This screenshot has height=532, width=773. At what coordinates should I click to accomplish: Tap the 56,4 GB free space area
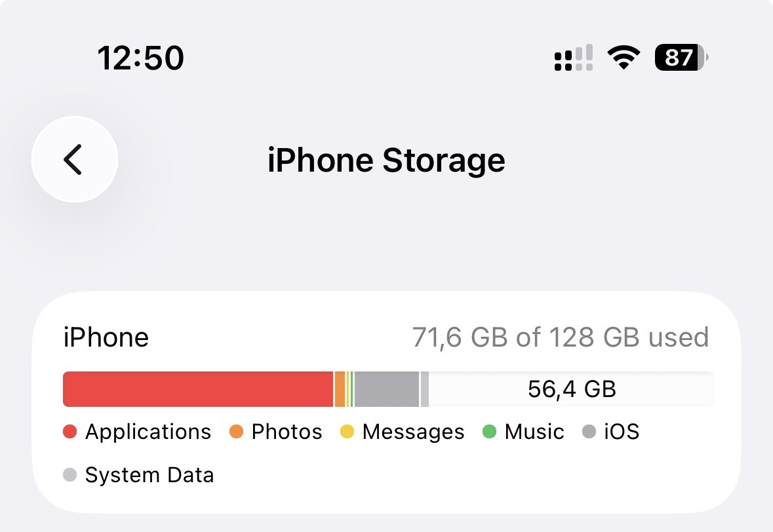(x=571, y=389)
